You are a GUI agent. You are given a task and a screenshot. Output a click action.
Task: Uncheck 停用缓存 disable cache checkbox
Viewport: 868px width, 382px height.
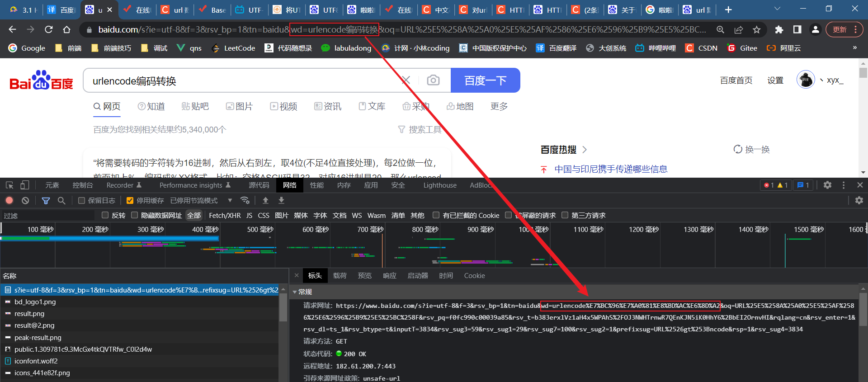click(130, 200)
